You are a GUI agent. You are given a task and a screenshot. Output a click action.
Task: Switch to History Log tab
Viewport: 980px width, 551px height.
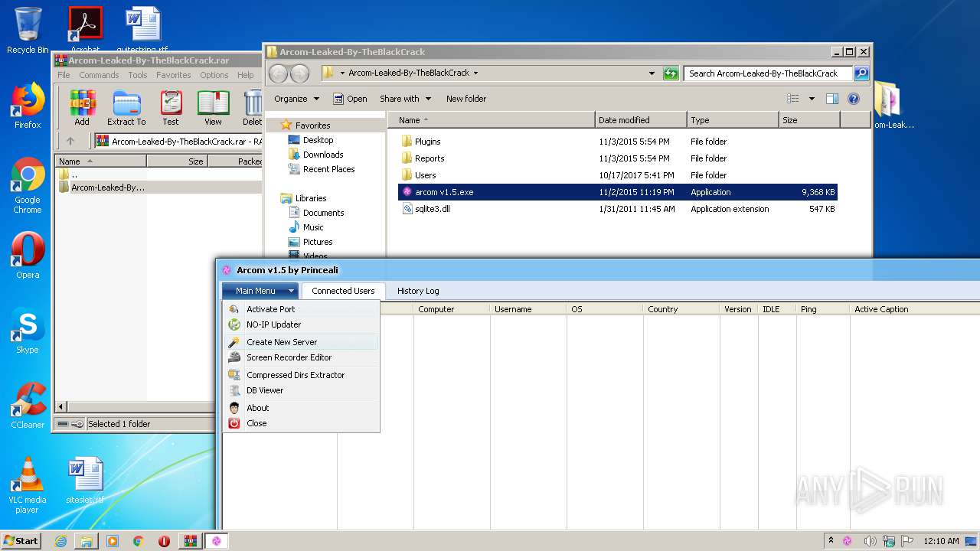coord(418,291)
